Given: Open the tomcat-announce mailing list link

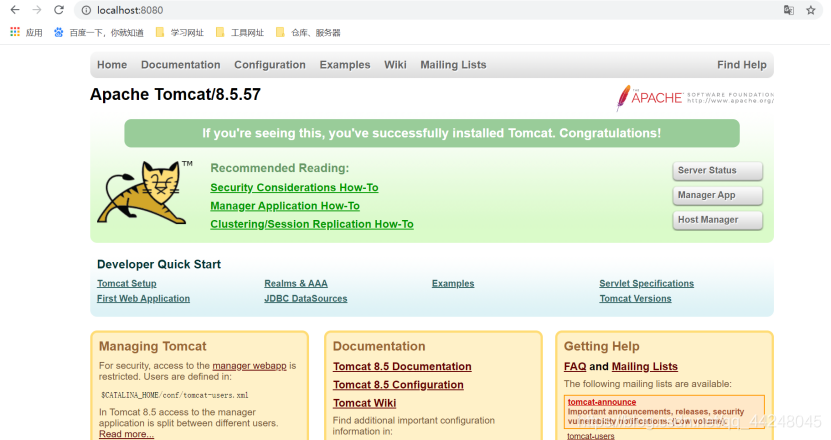Looking at the screenshot, I should pos(602,402).
